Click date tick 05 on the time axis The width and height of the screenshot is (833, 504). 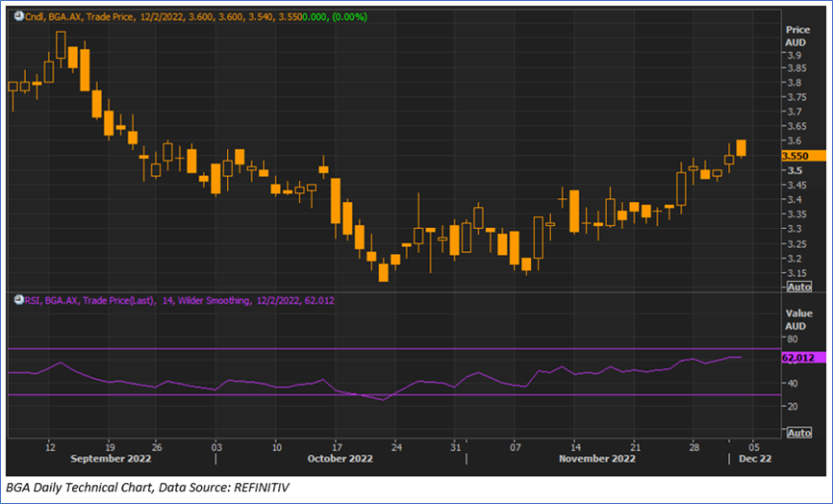point(753,446)
